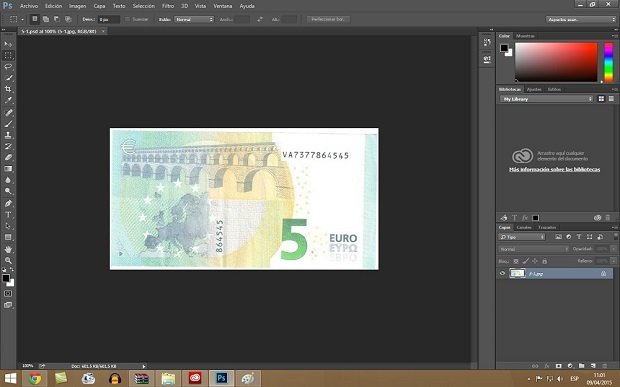Enable Subtract from Selection mode
620x387 pixels.
57,19
